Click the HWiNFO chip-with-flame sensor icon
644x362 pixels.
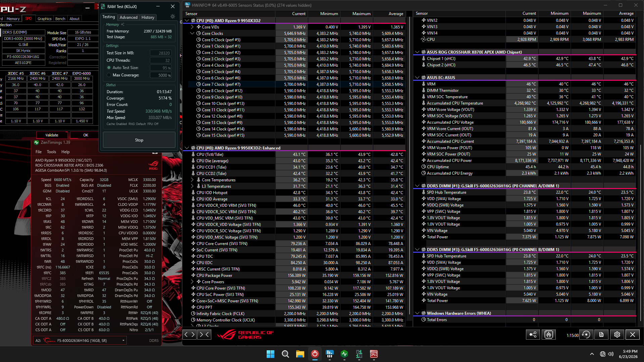549,335
